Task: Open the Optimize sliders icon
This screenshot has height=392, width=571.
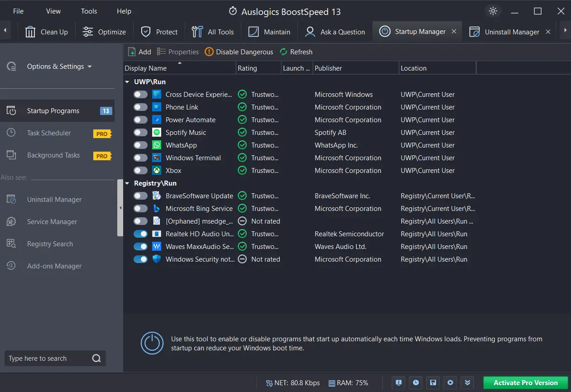Action: pyautogui.click(x=88, y=32)
